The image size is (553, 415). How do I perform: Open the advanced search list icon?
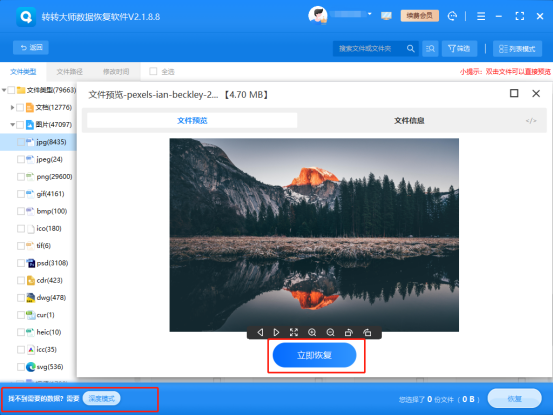pyautogui.click(x=430, y=49)
